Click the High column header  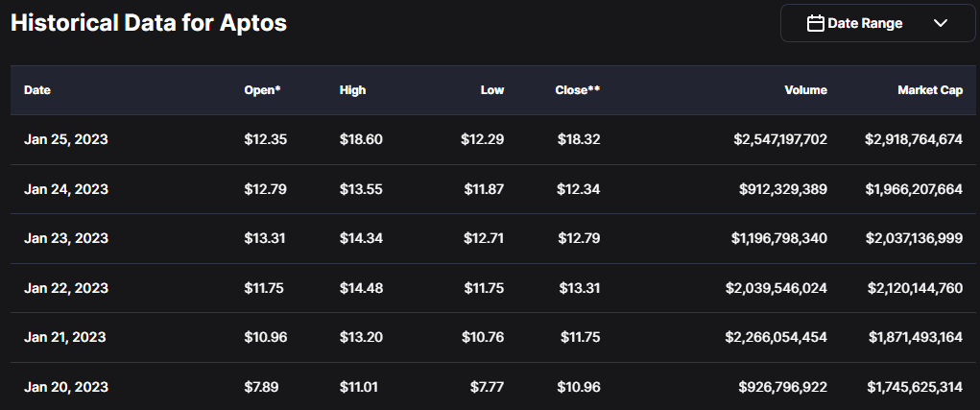tap(352, 90)
